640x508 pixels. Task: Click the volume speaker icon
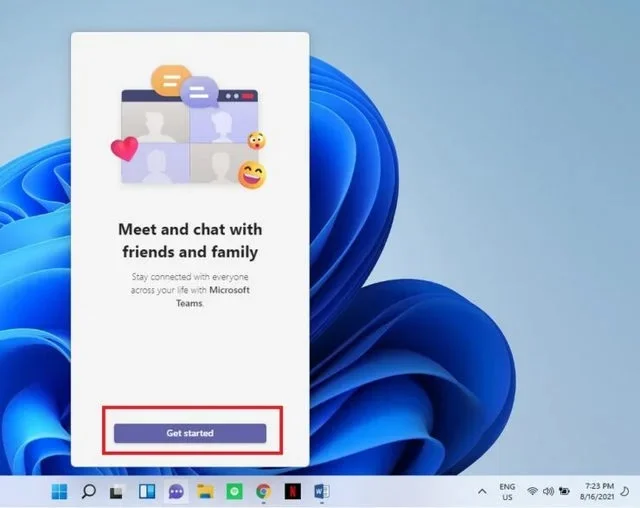pos(548,491)
